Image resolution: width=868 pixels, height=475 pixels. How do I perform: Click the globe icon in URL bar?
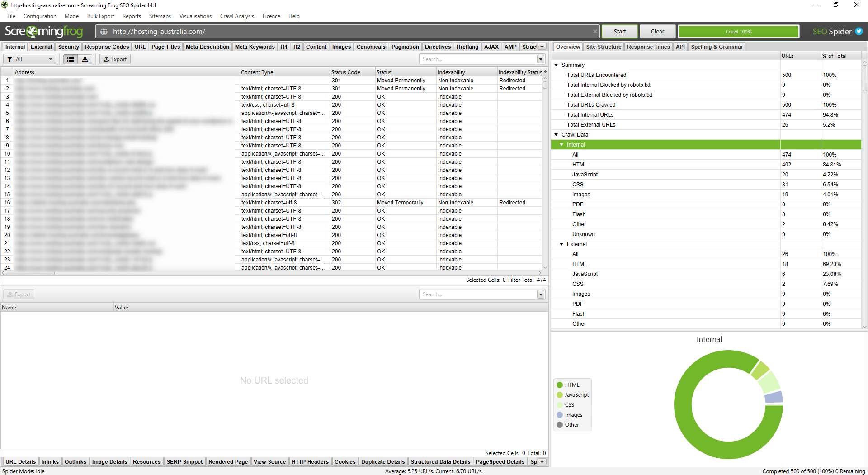point(104,32)
